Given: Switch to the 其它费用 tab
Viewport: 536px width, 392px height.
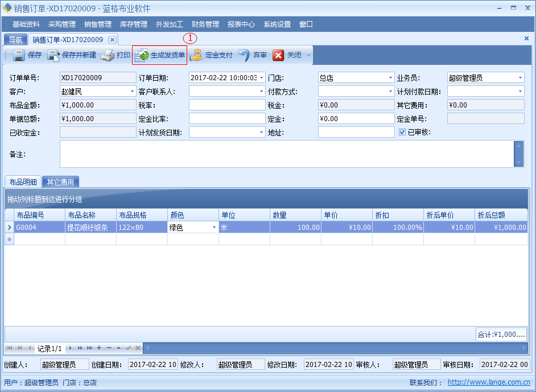Looking at the screenshot, I should tap(60, 182).
